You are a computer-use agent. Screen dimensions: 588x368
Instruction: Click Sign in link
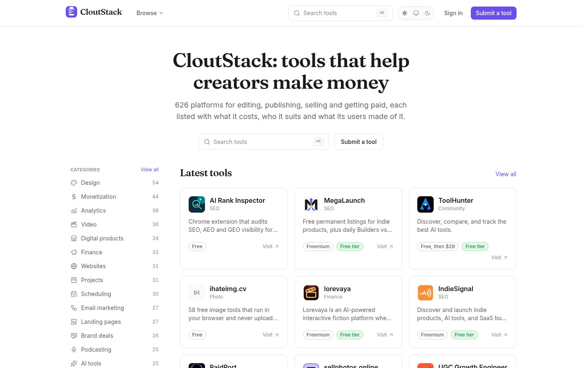453,13
